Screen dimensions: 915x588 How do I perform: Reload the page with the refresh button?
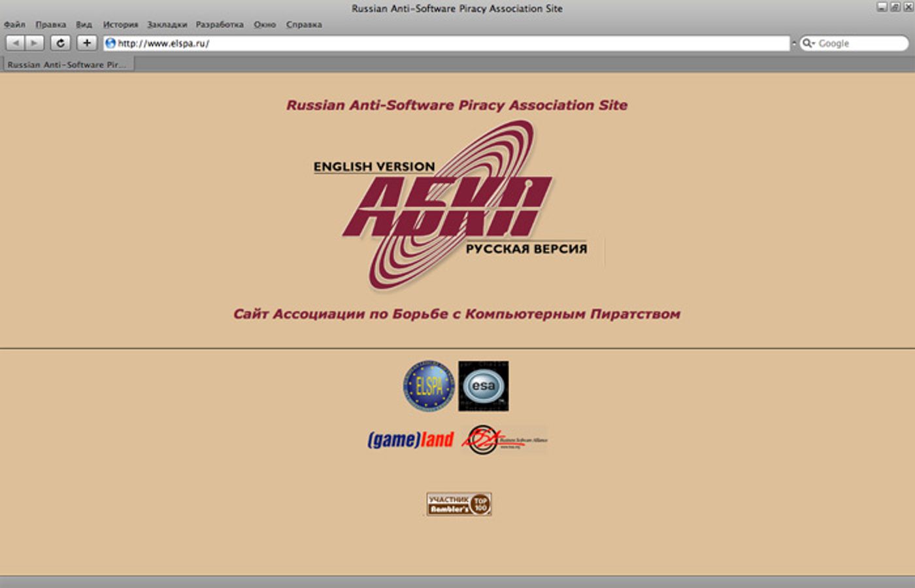tap(60, 43)
